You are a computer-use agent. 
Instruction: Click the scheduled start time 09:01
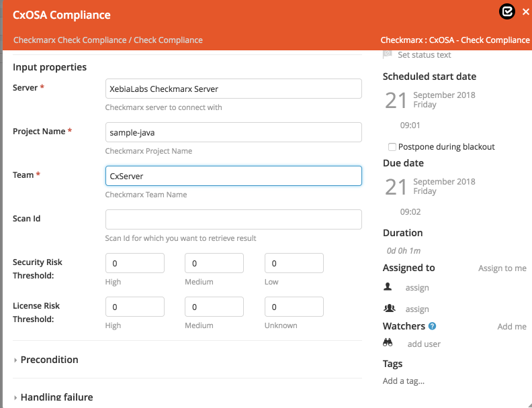click(410, 125)
